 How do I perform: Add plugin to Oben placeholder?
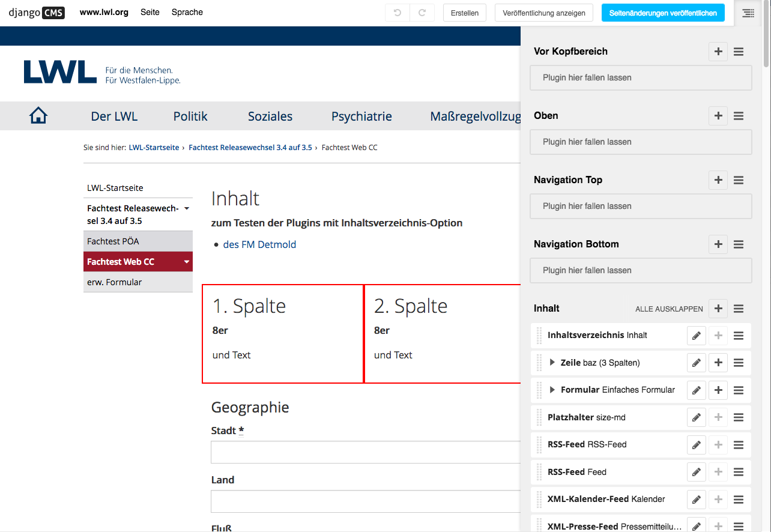(x=718, y=116)
